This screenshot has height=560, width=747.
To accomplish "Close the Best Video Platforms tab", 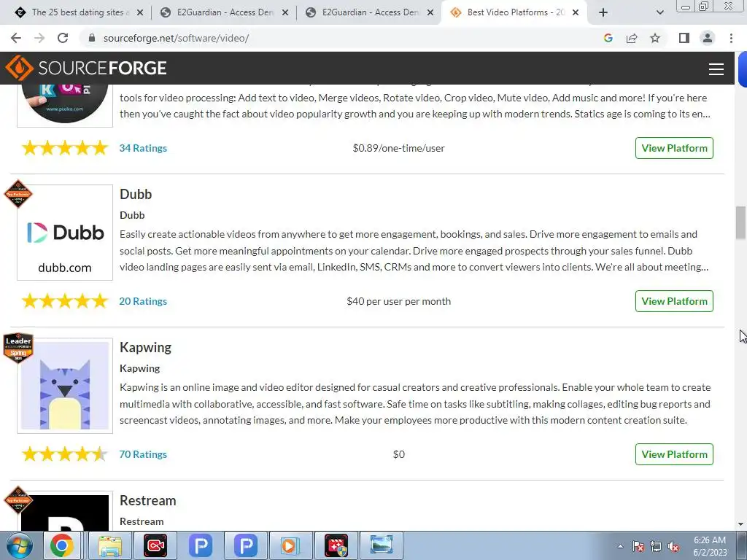I will [x=576, y=12].
